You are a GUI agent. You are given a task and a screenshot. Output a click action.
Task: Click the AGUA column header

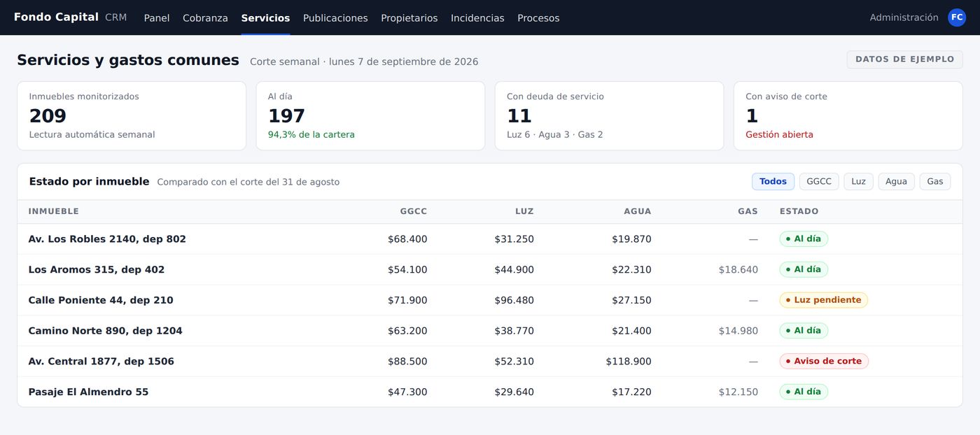[x=638, y=211]
